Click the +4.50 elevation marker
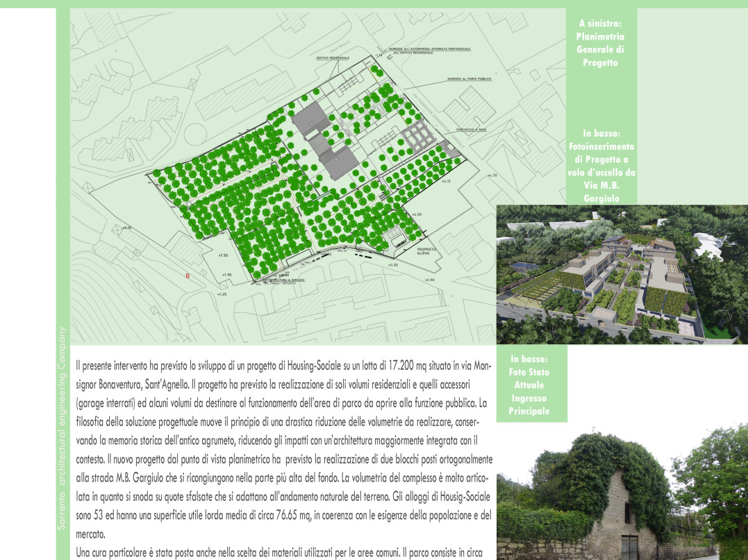This screenshot has width=748, height=560. pos(417,215)
